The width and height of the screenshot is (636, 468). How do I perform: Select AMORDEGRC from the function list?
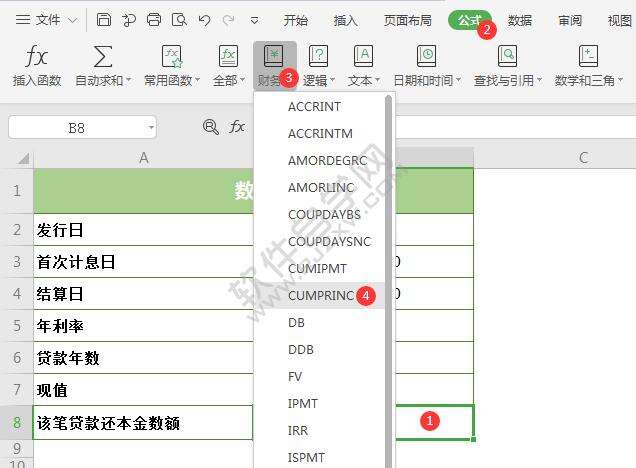point(320,161)
